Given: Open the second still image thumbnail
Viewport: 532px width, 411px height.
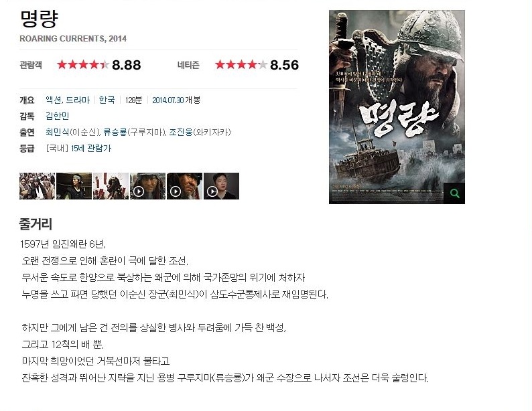Looking at the screenshot, I should coord(74,186).
